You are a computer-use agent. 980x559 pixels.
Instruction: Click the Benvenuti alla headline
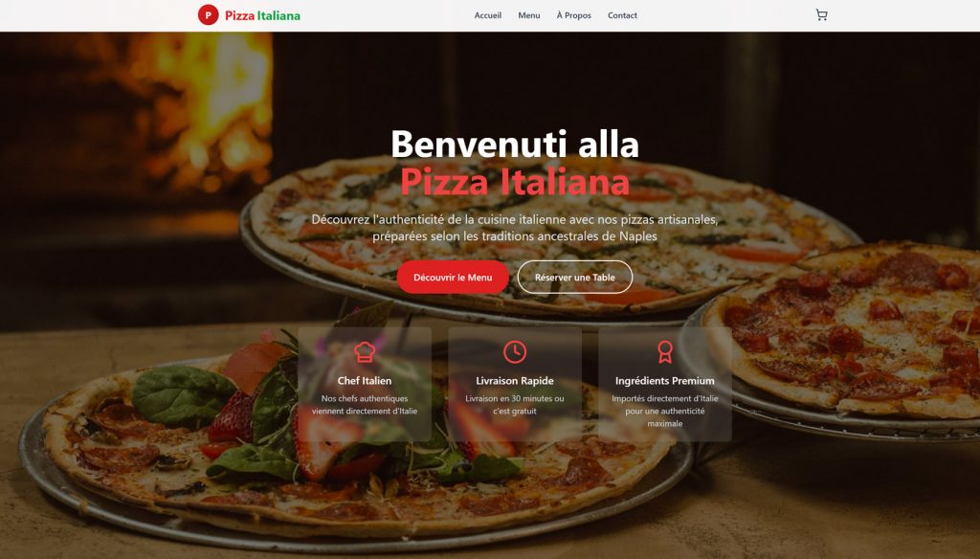[x=514, y=144]
